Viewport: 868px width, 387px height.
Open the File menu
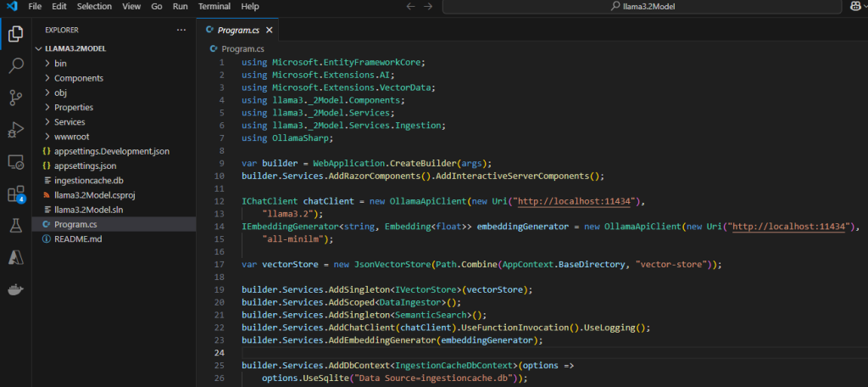tap(34, 7)
